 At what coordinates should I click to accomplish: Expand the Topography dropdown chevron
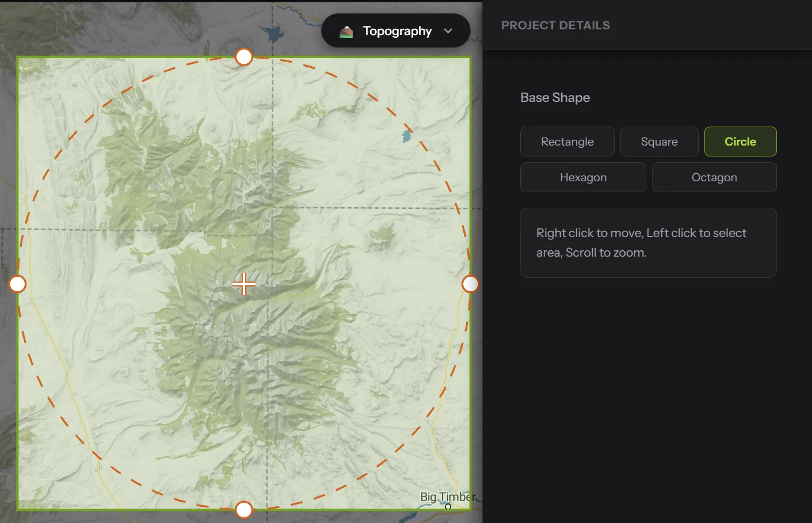[448, 31]
